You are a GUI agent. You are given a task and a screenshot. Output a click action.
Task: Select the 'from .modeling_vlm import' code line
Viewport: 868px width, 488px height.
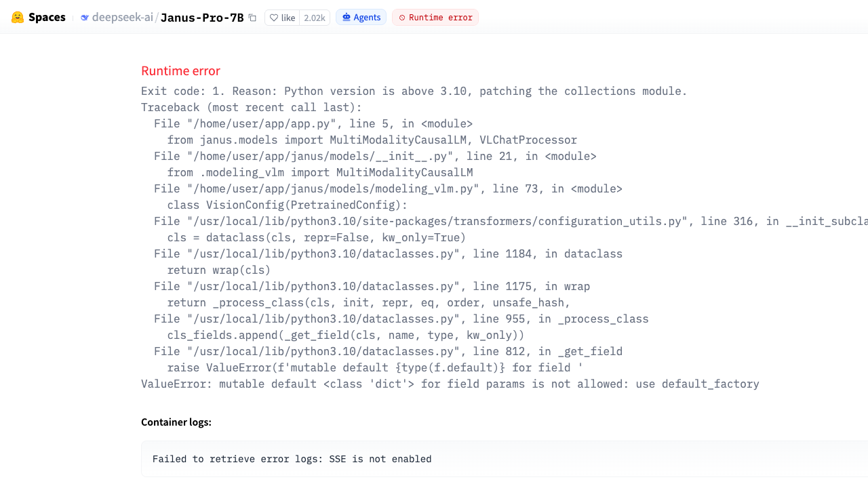point(320,173)
